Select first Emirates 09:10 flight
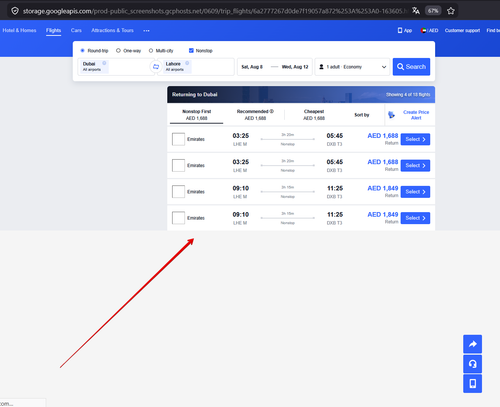Viewport: 500px width, 407px height. point(415,192)
